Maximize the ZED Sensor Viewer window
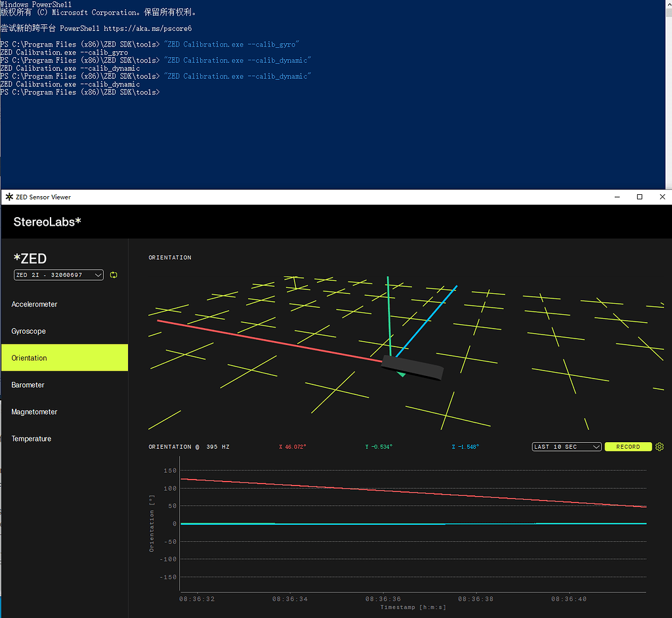Screen dimensions: 672x618 click(x=640, y=197)
